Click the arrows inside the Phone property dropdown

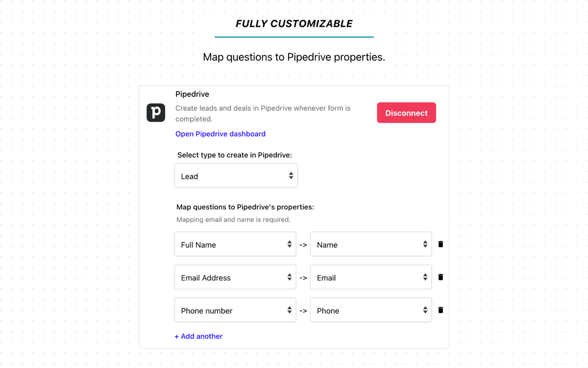[425, 310]
